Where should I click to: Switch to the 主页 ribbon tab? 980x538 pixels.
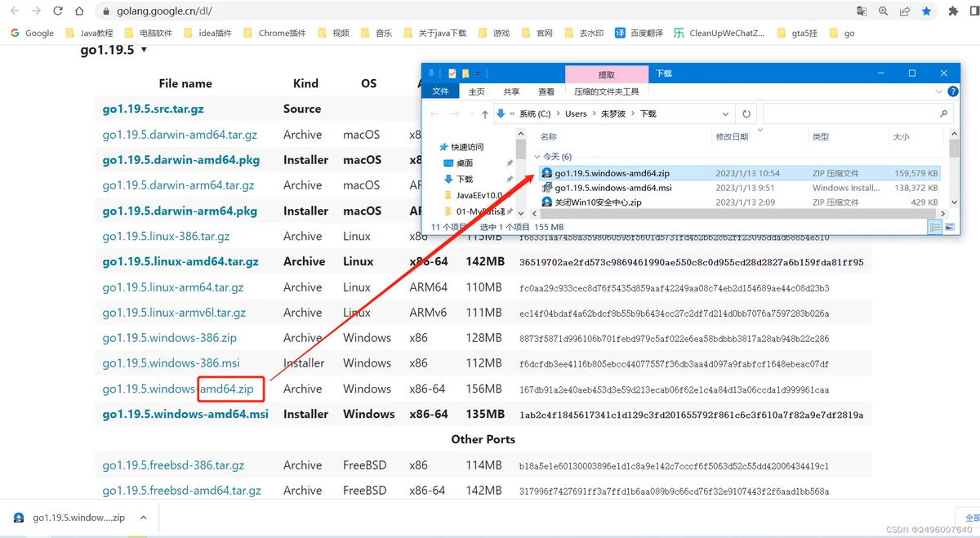476,91
